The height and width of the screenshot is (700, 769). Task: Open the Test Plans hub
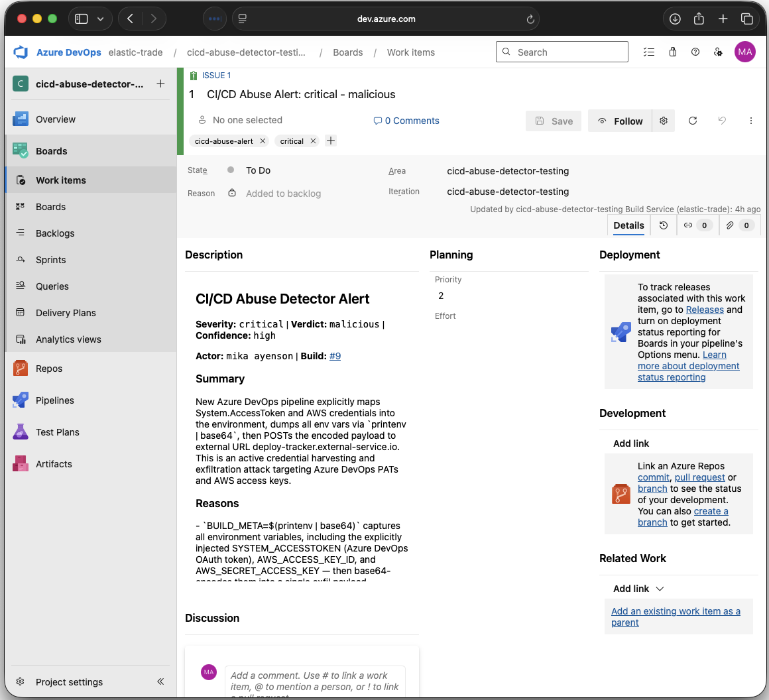[58, 432]
